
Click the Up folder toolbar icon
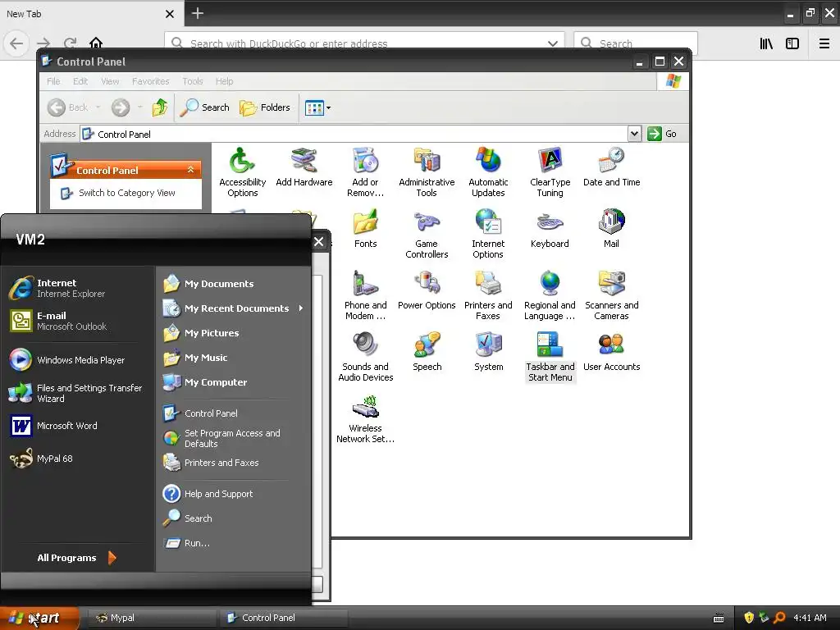pos(160,107)
